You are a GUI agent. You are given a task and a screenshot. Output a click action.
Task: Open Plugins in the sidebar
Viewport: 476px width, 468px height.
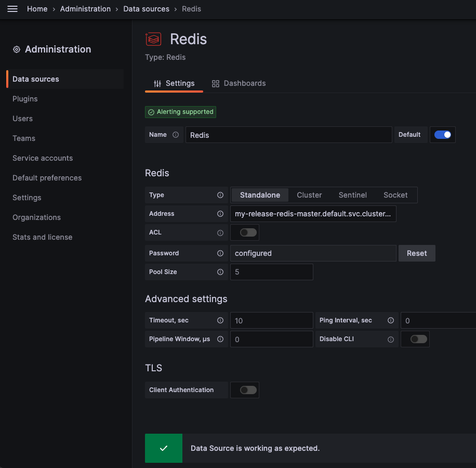pos(25,99)
